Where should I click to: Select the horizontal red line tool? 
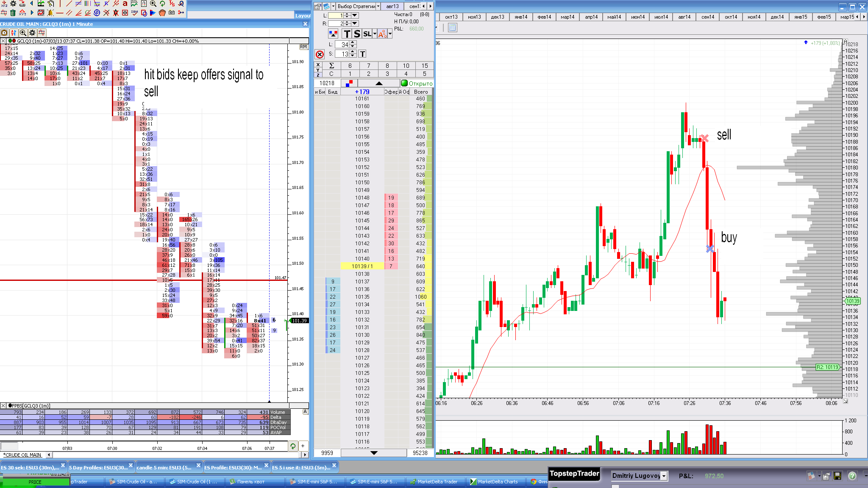click(x=60, y=13)
